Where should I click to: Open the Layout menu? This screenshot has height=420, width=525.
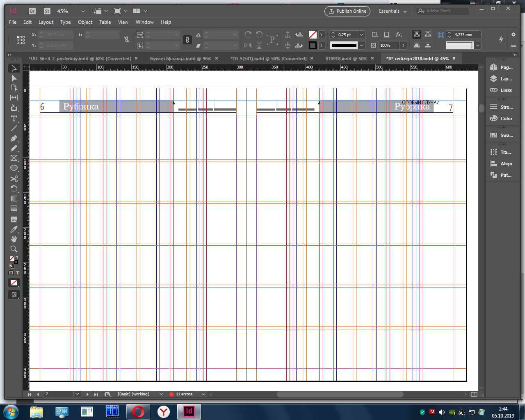46,22
